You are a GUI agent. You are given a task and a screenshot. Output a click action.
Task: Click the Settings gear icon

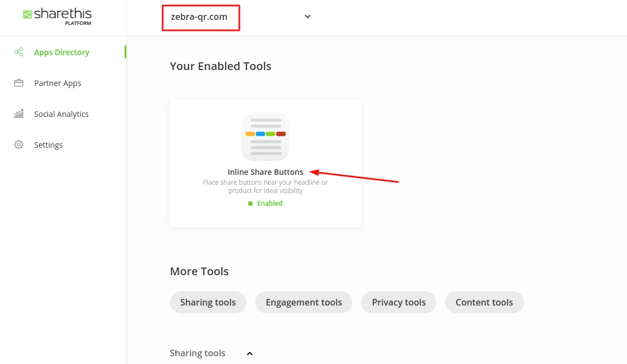[x=19, y=145]
